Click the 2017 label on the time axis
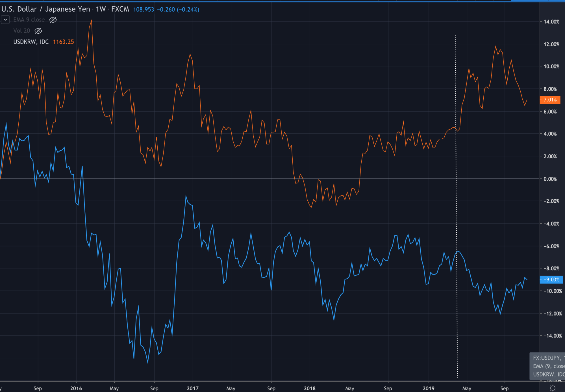The width and height of the screenshot is (565, 392). coord(193,388)
